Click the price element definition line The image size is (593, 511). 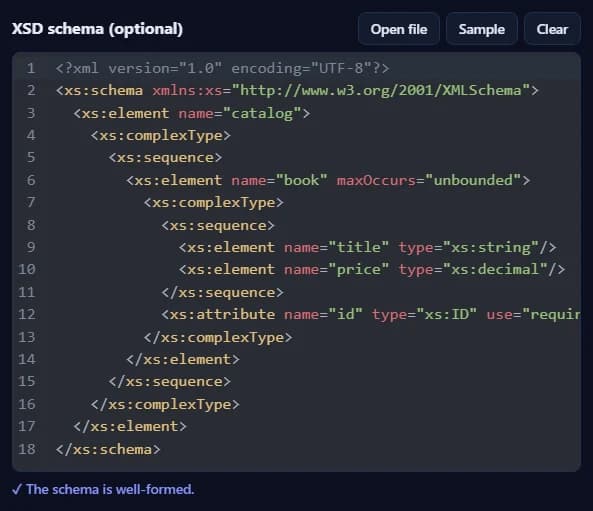[372, 269]
